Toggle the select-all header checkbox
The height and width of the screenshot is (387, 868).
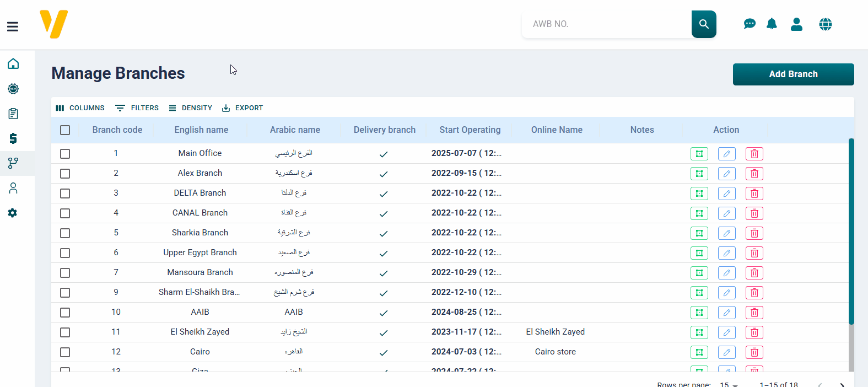(65, 130)
